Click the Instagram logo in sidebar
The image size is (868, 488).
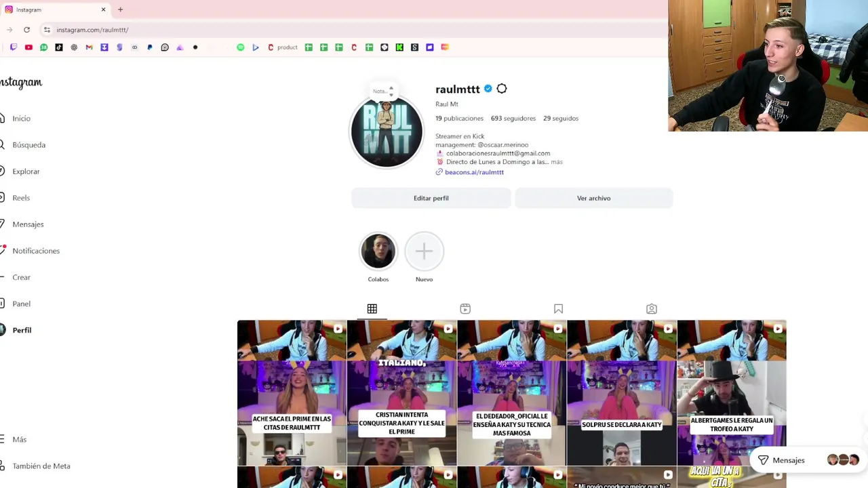(21, 83)
